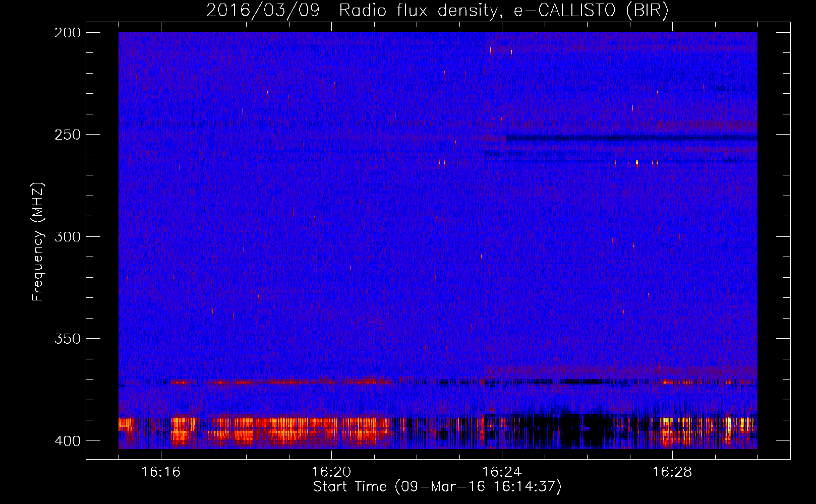Click the "Start Time (09-Mar-16 16:14:37)" label

tap(437, 487)
